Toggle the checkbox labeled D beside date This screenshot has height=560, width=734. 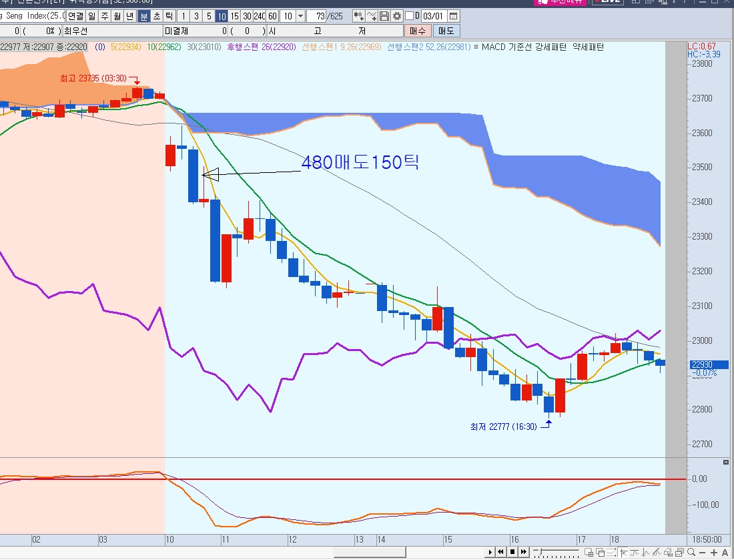[x=409, y=16]
